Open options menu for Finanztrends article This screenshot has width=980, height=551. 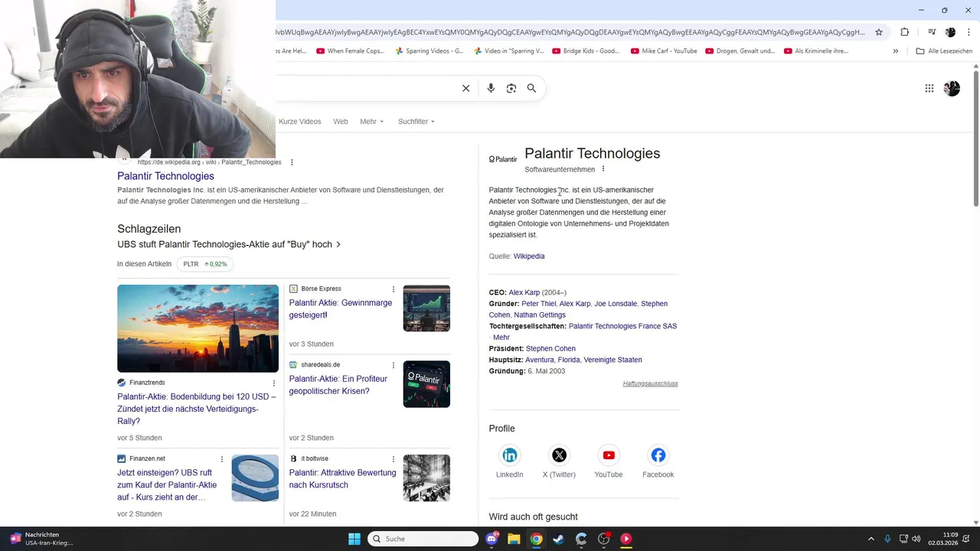[x=273, y=383]
